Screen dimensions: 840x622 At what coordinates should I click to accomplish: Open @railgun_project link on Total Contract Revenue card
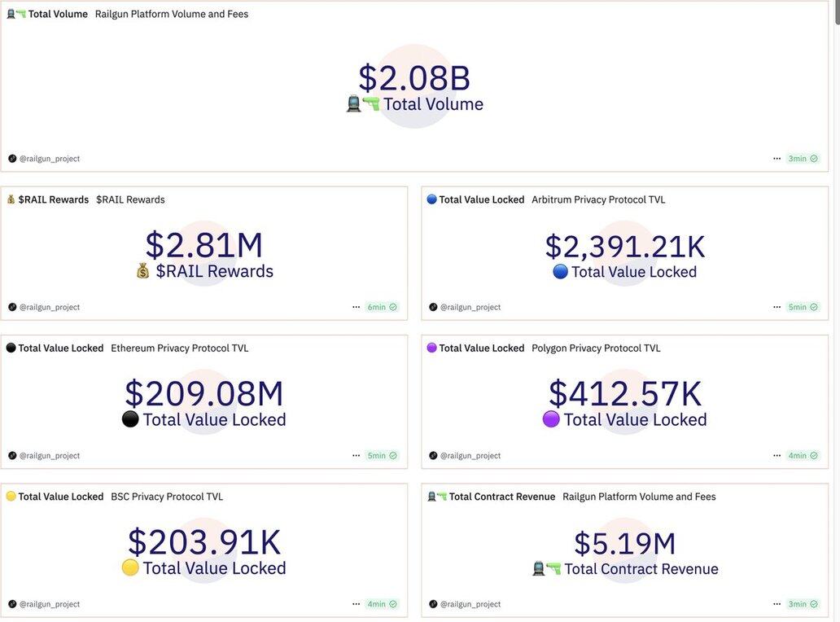click(470, 604)
